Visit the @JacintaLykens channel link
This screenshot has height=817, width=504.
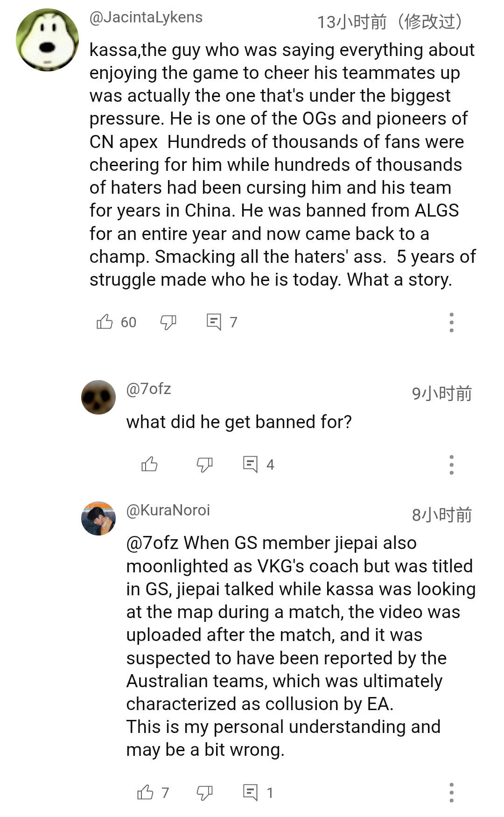click(x=146, y=17)
